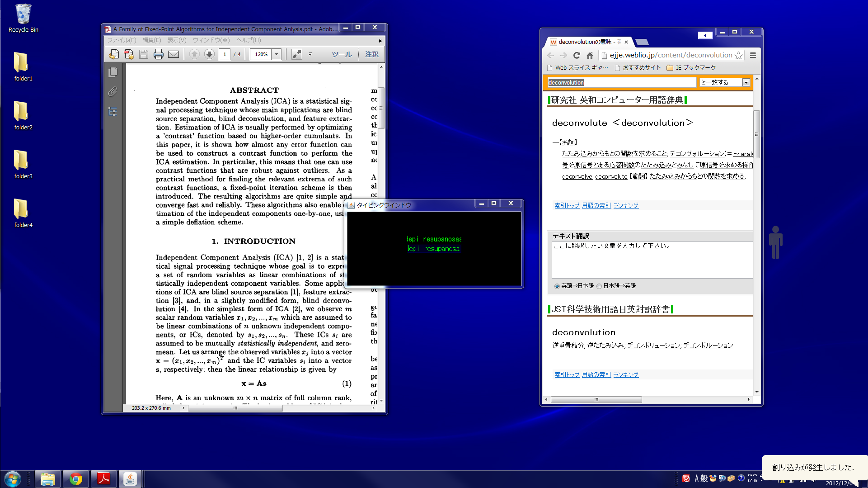Open the ファイル(F) menu
868x488 pixels.
pyautogui.click(x=122, y=40)
